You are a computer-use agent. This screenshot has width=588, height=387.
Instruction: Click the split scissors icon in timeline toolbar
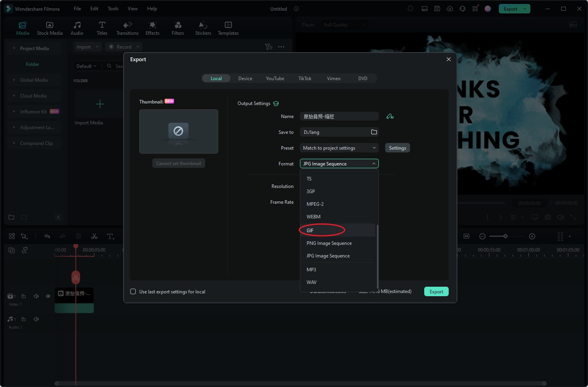click(x=94, y=236)
